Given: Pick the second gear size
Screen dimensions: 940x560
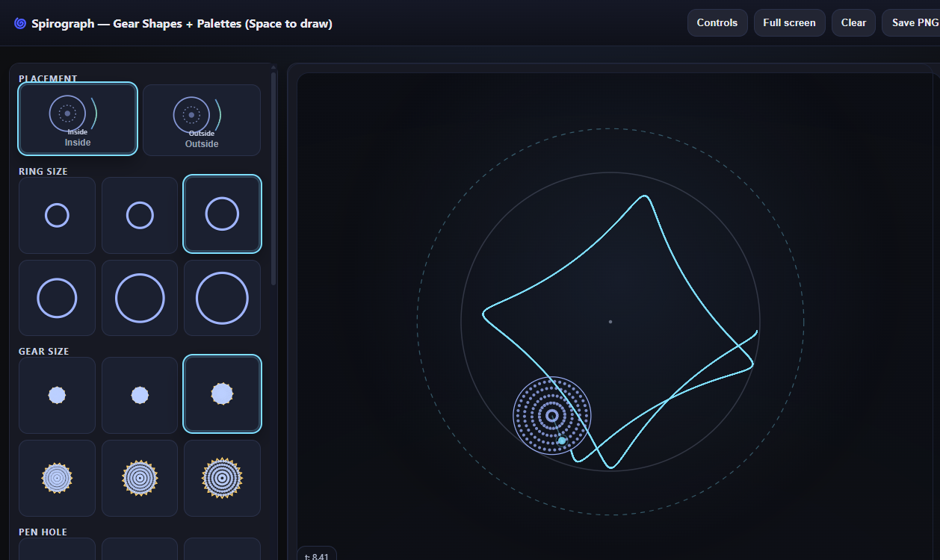Looking at the screenshot, I should (x=140, y=395).
